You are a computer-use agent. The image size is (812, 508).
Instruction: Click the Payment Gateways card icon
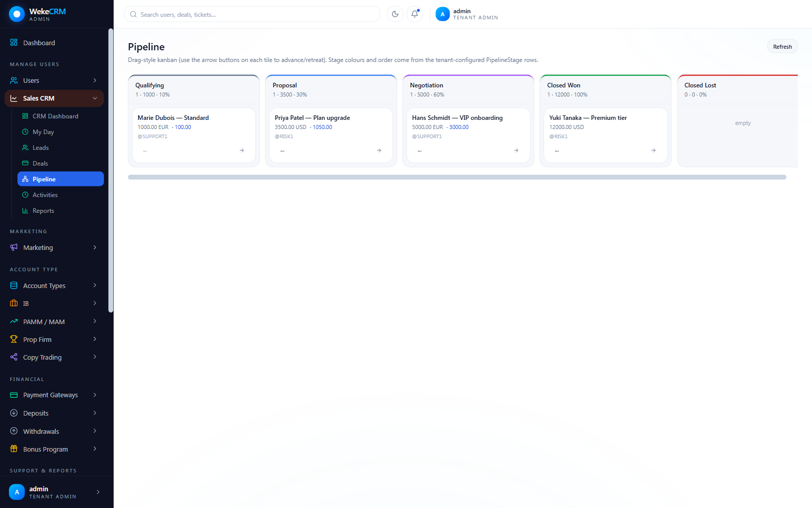point(14,395)
